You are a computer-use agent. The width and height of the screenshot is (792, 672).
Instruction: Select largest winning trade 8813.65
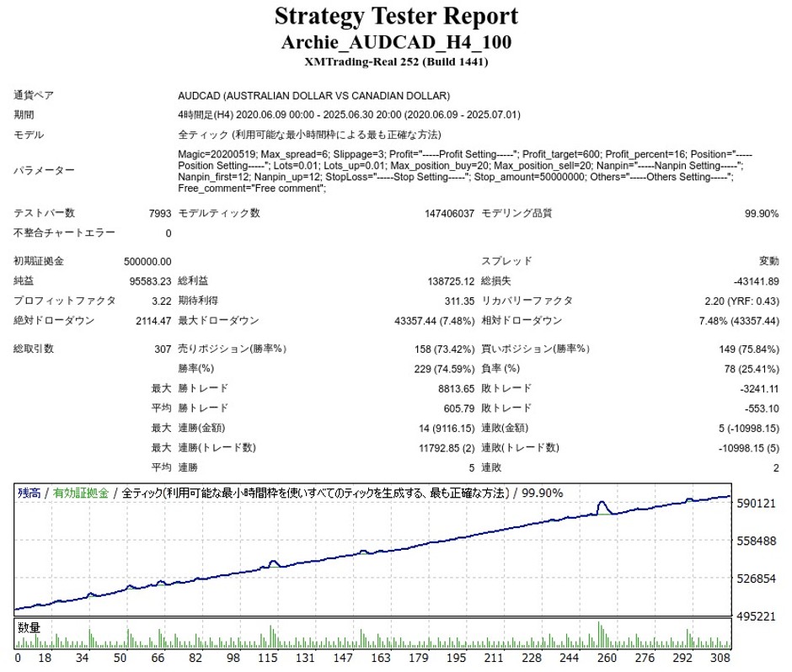[456, 389]
